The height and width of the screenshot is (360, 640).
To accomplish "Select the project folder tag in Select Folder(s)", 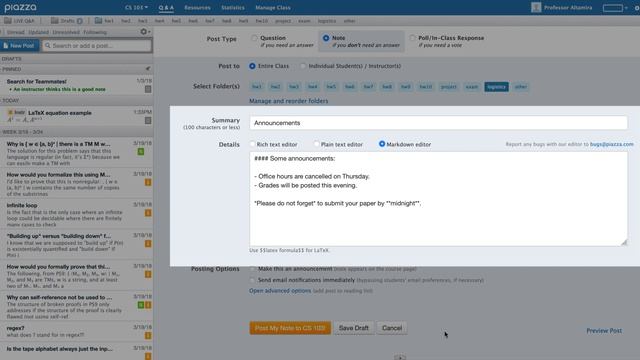I will click(x=449, y=87).
